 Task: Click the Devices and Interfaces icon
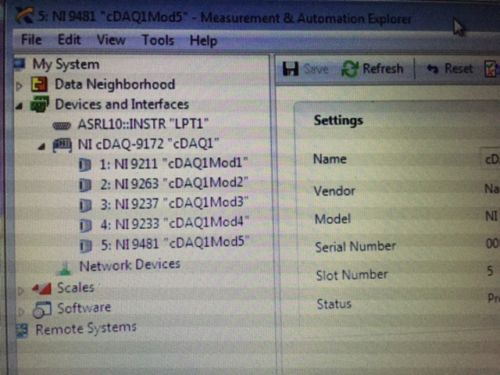tap(40, 104)
